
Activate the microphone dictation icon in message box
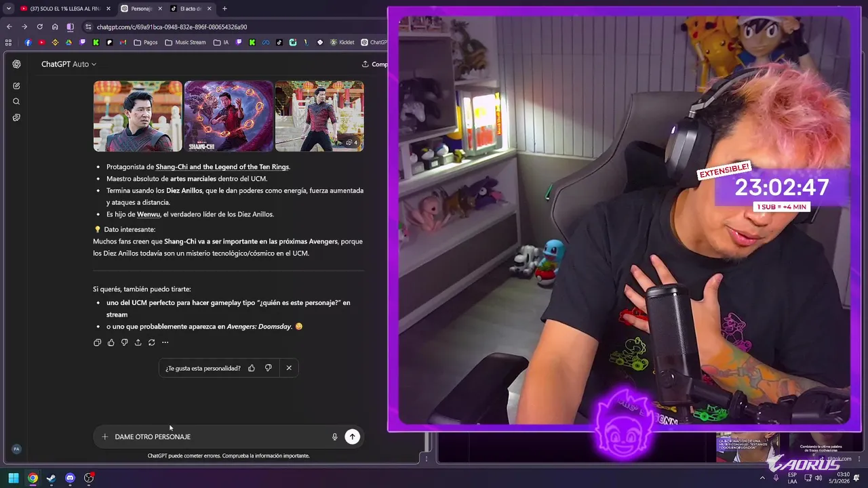334,436
